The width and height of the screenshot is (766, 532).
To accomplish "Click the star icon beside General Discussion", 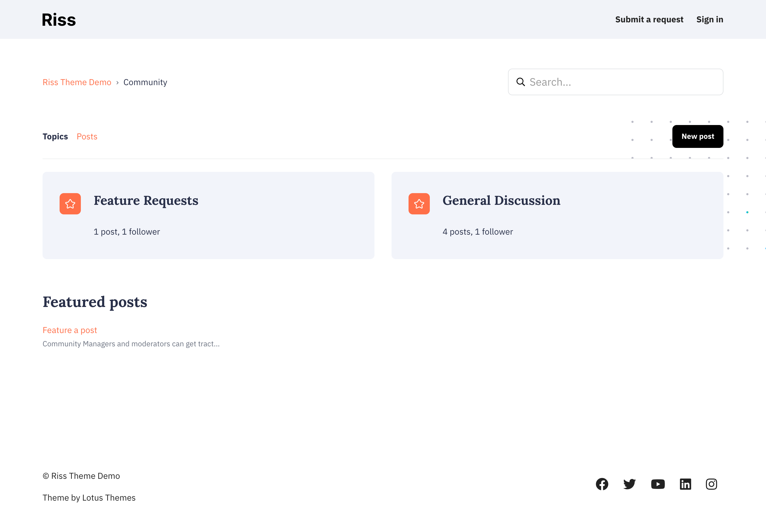I will coord(419,204).
